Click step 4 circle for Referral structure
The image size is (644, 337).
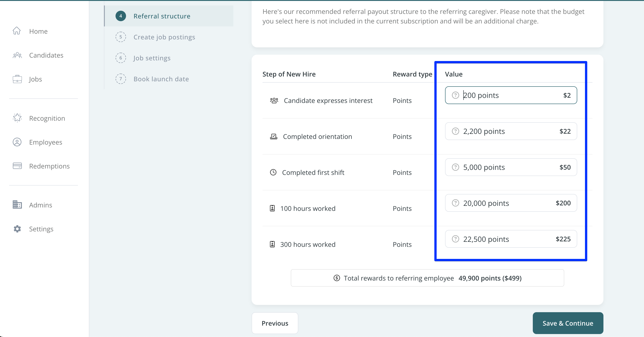[121, 16]
